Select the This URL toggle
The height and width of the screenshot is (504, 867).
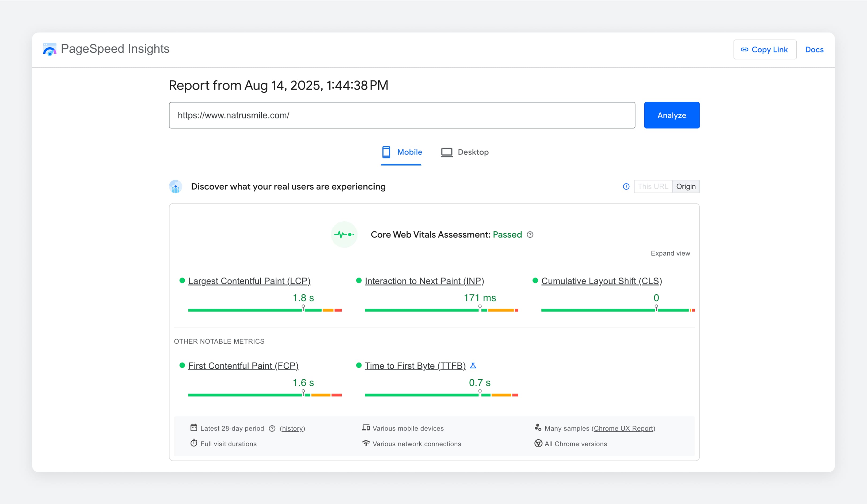653,186
